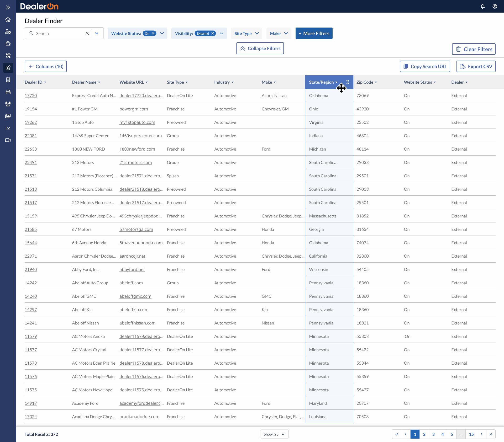Go to page 3 in pagination

(x=433, y=434)
